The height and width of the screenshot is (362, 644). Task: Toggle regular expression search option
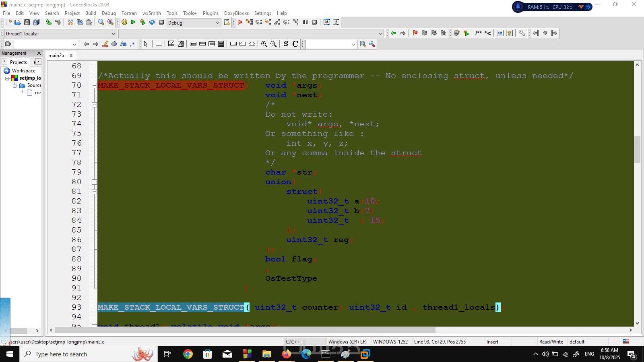pos(132,44)
